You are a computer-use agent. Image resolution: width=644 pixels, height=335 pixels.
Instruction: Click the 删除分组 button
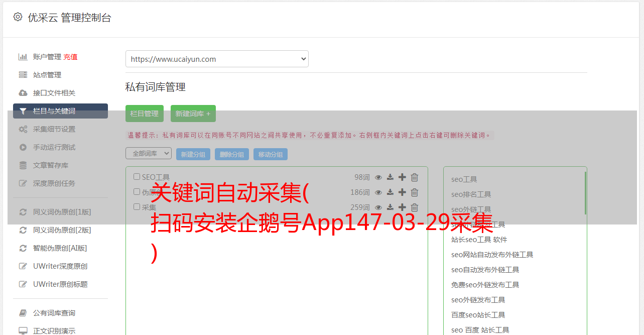[232, 154]
